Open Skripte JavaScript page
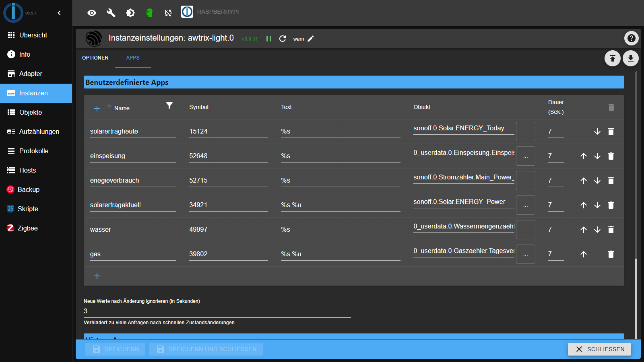 click(36, 209)
